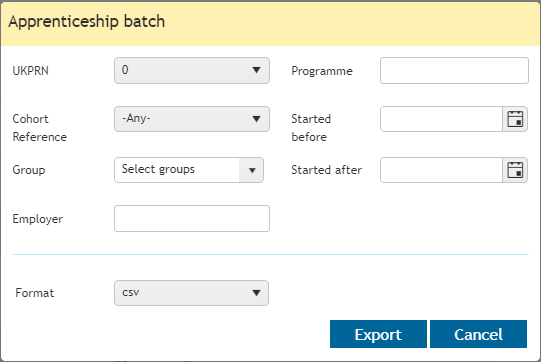
Task: Click the Cancel button
Action: (x=478, y=334)
